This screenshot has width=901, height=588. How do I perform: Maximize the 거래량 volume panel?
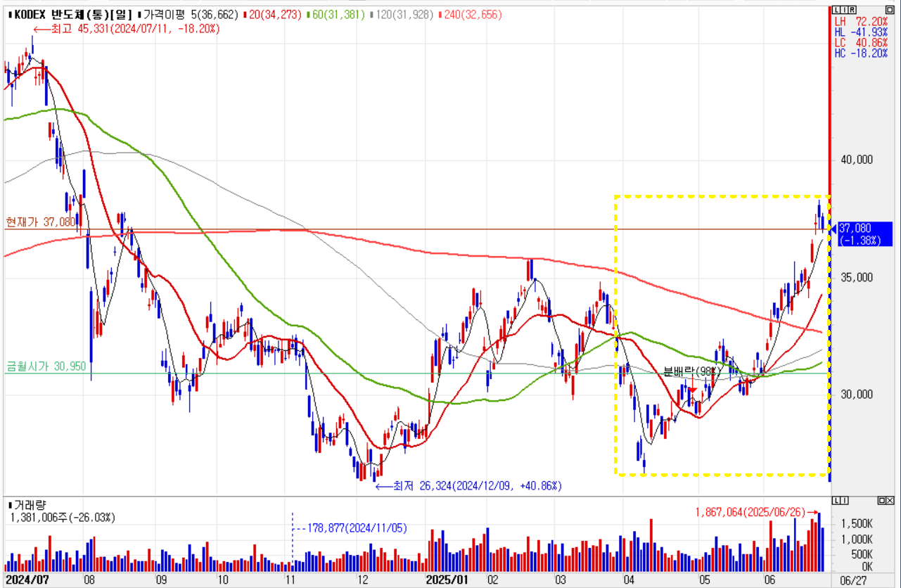(x=881, y=500)
